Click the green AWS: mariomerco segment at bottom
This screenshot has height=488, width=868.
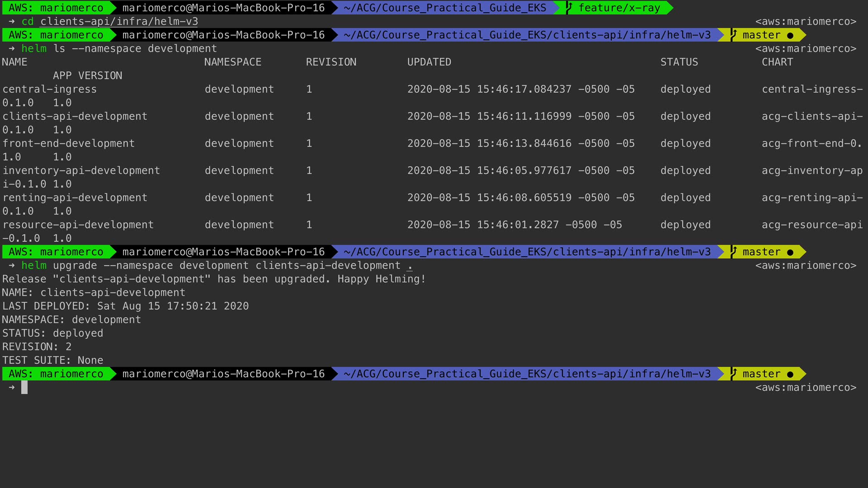tap(56, 374)
